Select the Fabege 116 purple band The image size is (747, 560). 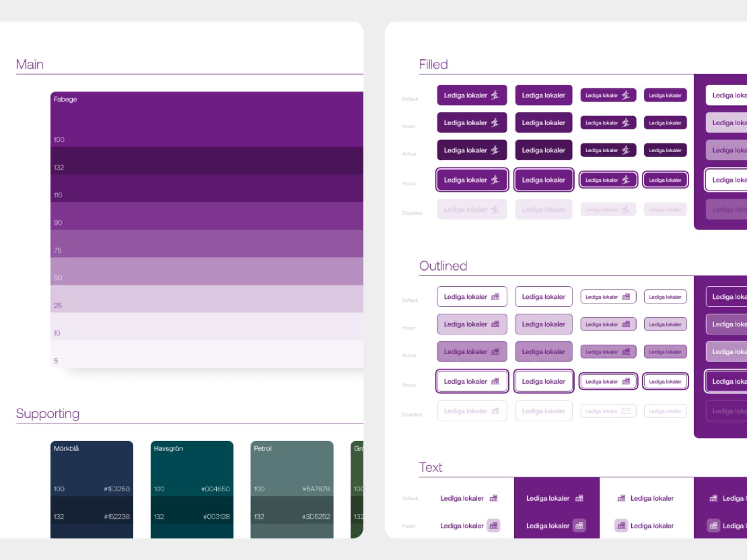click(207, 188)
